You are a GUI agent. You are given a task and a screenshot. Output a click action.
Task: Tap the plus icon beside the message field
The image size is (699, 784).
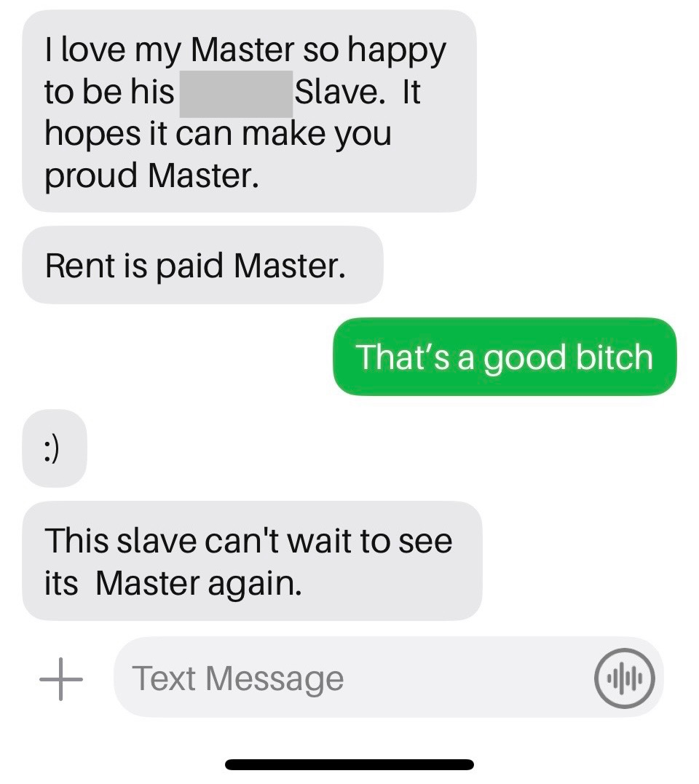pos(61,678)
